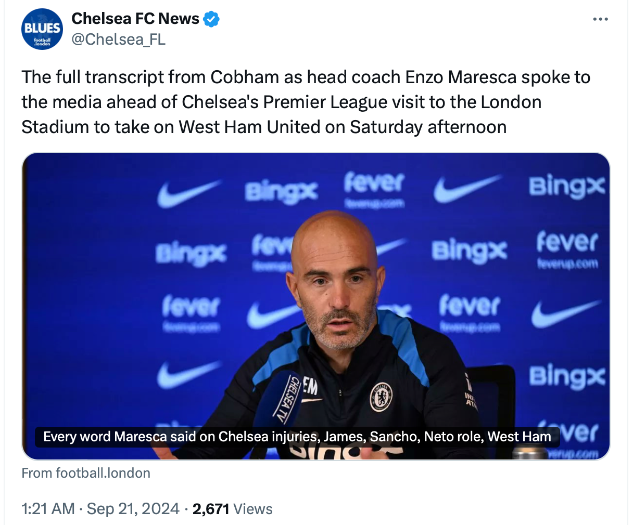View the 2,671 Views count
This screenshot has width=633, height=525.
point(232,509)
